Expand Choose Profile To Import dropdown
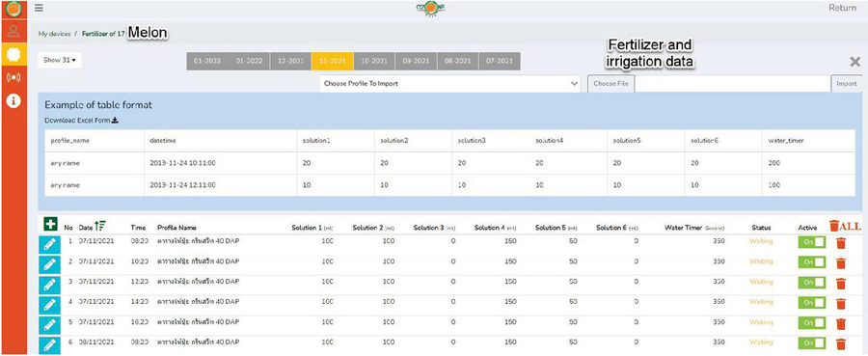868x356 pixels. (x=449, y=84)
